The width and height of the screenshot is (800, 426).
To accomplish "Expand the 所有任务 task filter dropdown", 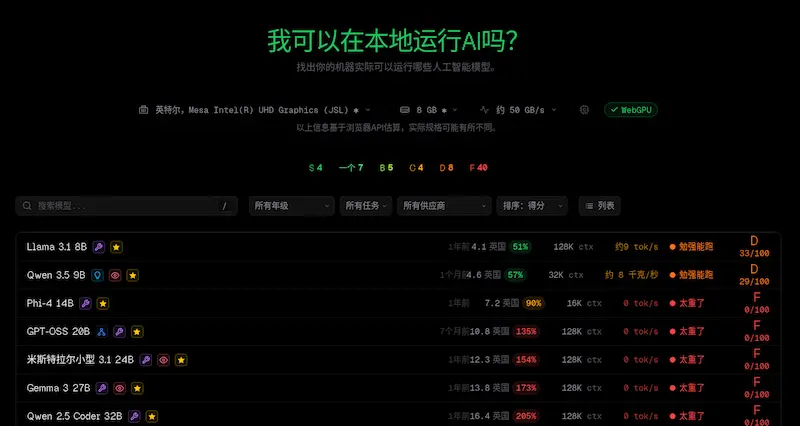I will click(367, 206).
